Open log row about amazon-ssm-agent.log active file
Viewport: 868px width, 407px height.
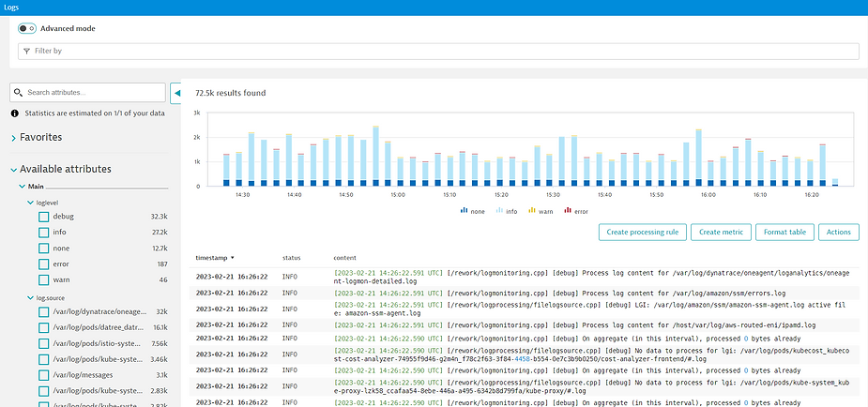pyautogui.click(x=524, y=309)
